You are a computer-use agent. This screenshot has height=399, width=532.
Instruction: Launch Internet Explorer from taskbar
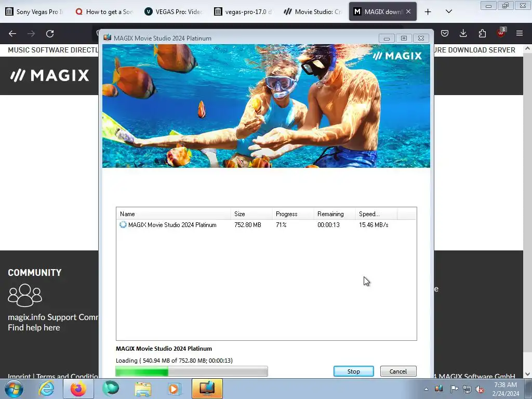46,389
